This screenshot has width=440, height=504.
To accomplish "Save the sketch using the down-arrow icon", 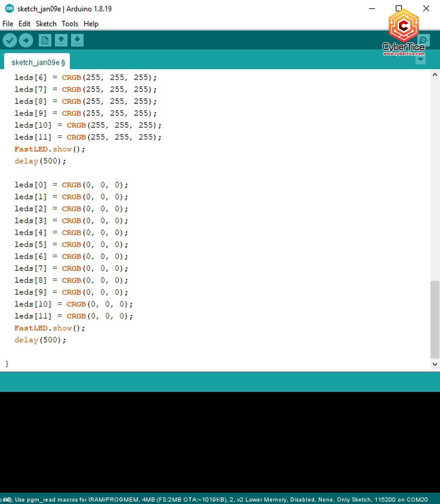I will coord(77,40).
